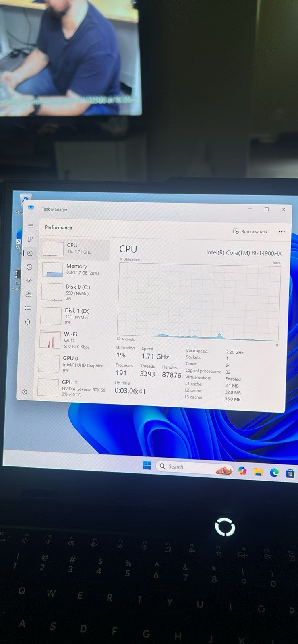Open the Details list icon in sidebar
Image resolution: width=298 pixels, height=644 pixels.
click(28, 308)
